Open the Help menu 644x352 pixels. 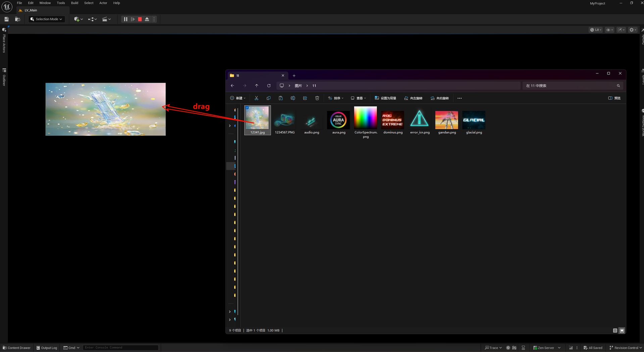pyautogui.click(x=116, y=3)
